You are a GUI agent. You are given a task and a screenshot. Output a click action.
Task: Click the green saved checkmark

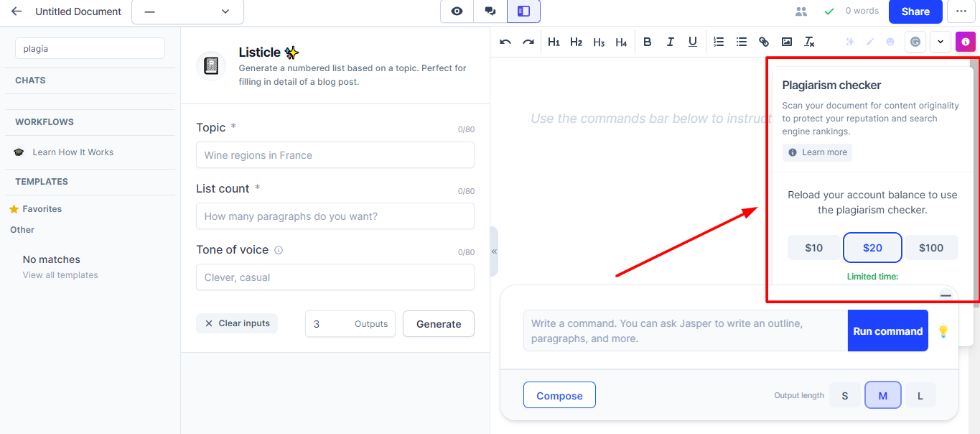tap(829, 11)
